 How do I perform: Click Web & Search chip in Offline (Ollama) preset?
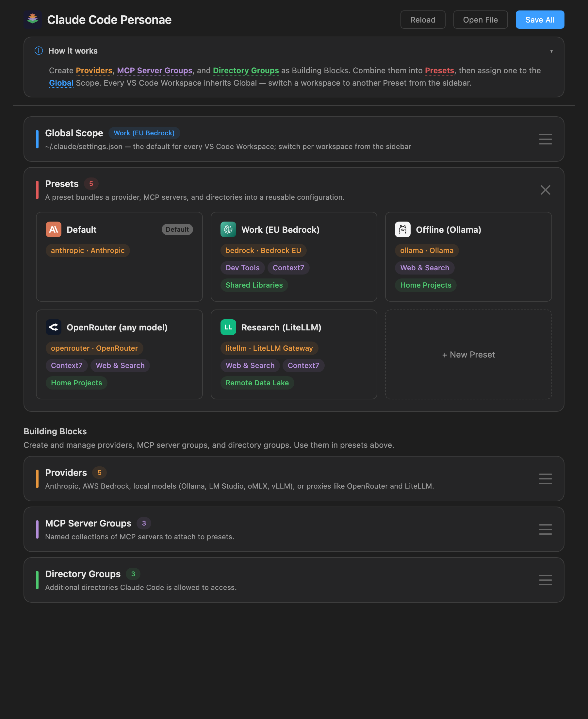424,268
